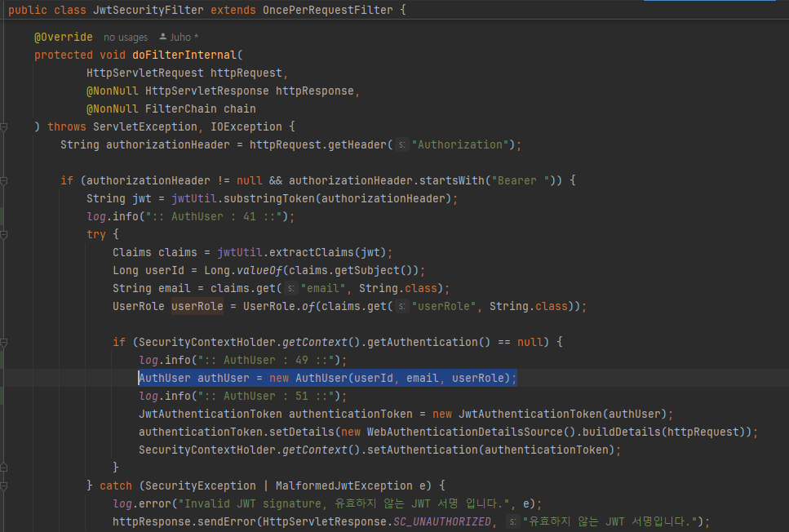This screenshot has height=532, width=789.
Task: Click the fold end marker beside the inner closing brace
Action: (x=3, y=468)
